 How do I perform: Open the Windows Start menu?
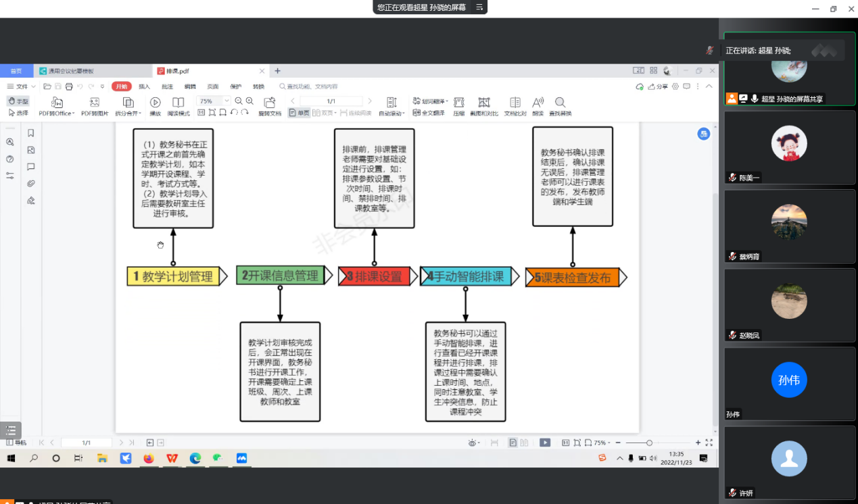(11, 458)
